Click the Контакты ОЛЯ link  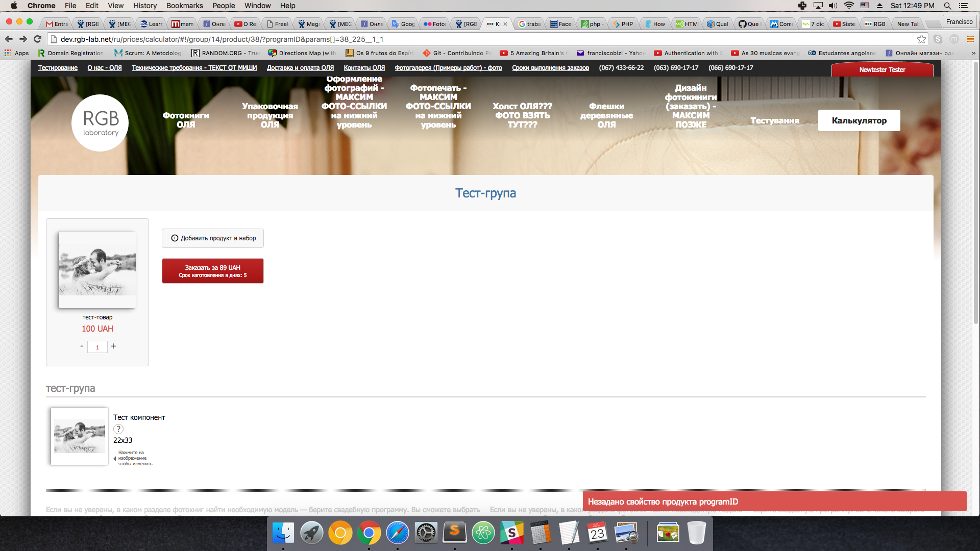364,68
